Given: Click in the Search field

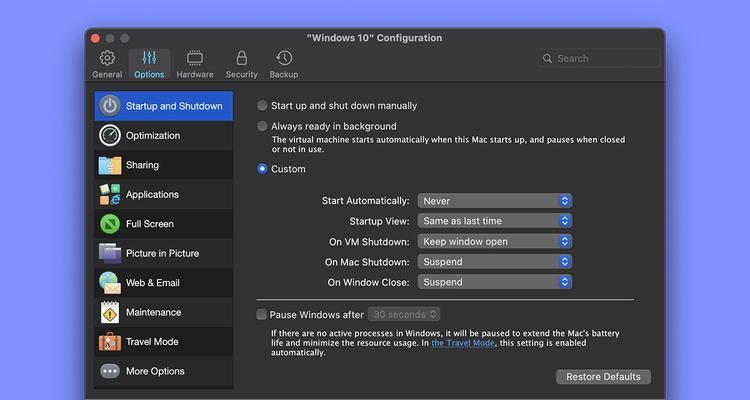Looking at the screenshot, I should point(599,58).
